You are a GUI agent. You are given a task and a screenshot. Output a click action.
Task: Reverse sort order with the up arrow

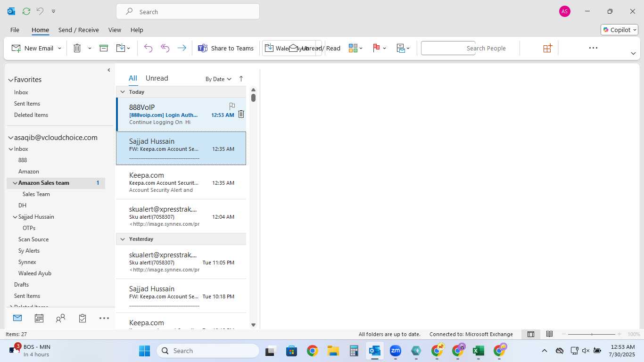pos(241,79)
